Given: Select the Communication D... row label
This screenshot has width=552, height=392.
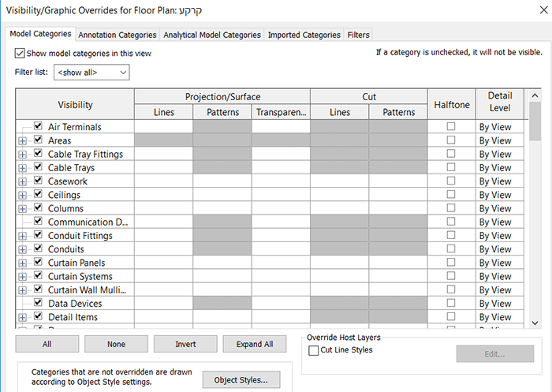Looking at the screenshot, I should (x=88, y=222).
